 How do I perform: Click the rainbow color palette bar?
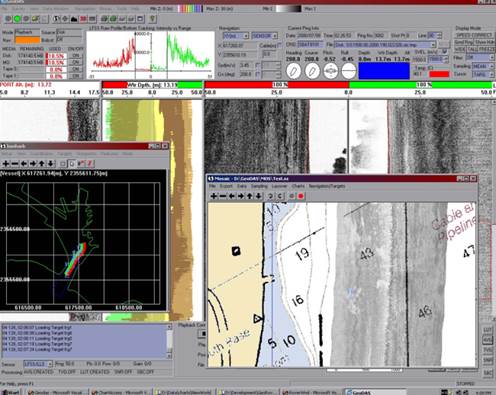(190, 9)
